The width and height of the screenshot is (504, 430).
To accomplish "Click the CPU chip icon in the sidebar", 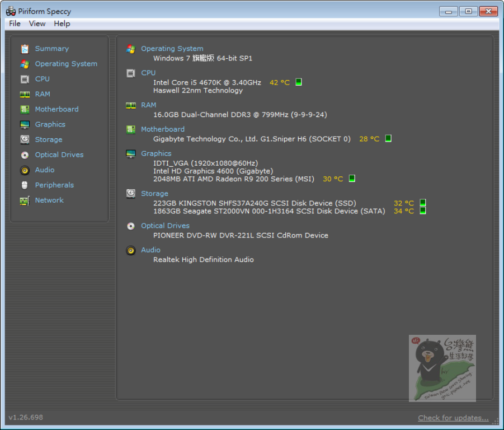I will [25, 79].
